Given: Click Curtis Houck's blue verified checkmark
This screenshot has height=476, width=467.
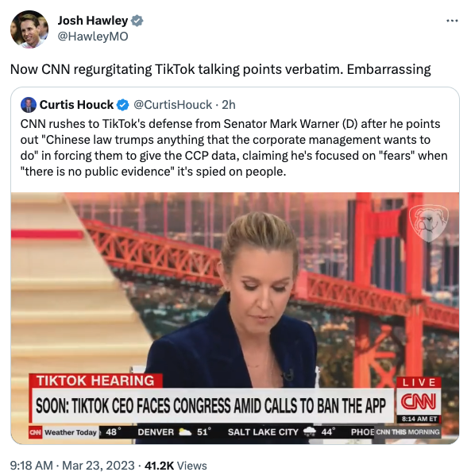Looking at the screenshot, I should tap(122, 105).
